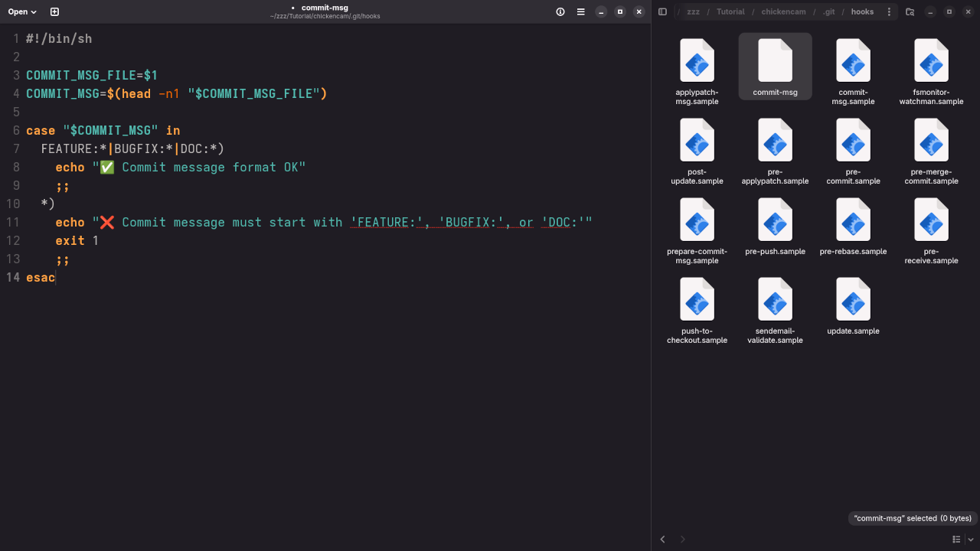Select the pre-push.sample file icon

[775, 220]
